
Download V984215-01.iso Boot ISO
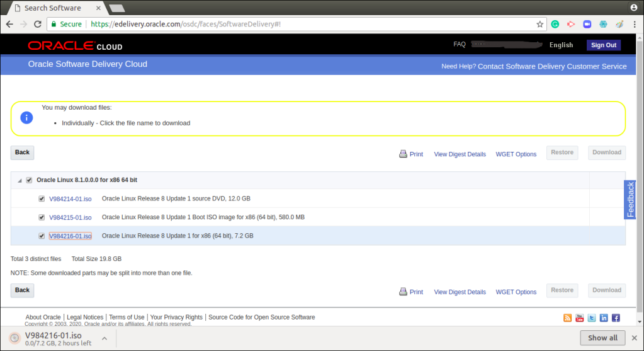click(71, 217)
